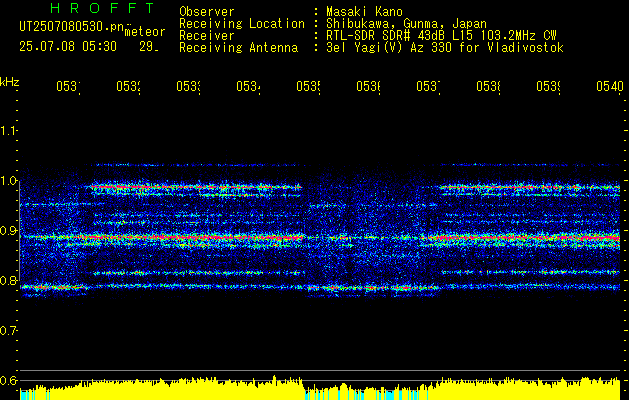Screen dimensions: 629x400
Task: Click the 'meteor' label under the filename
Action: pos(145,32)
